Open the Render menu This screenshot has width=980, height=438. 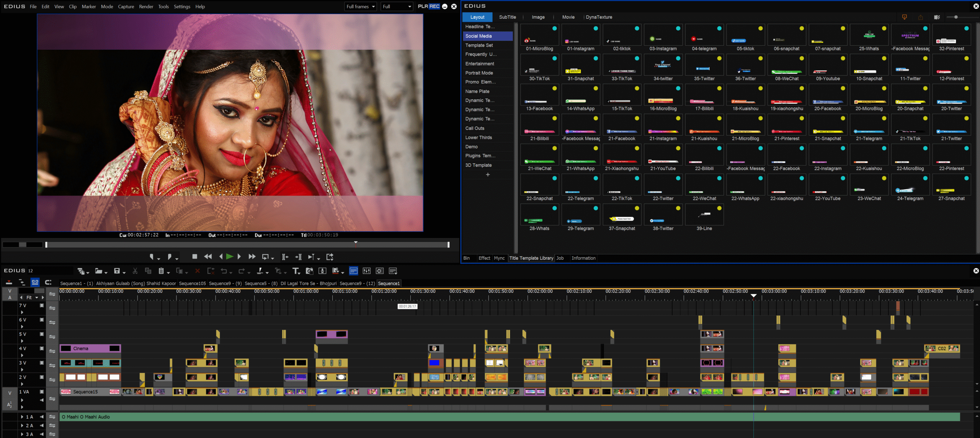146,7
